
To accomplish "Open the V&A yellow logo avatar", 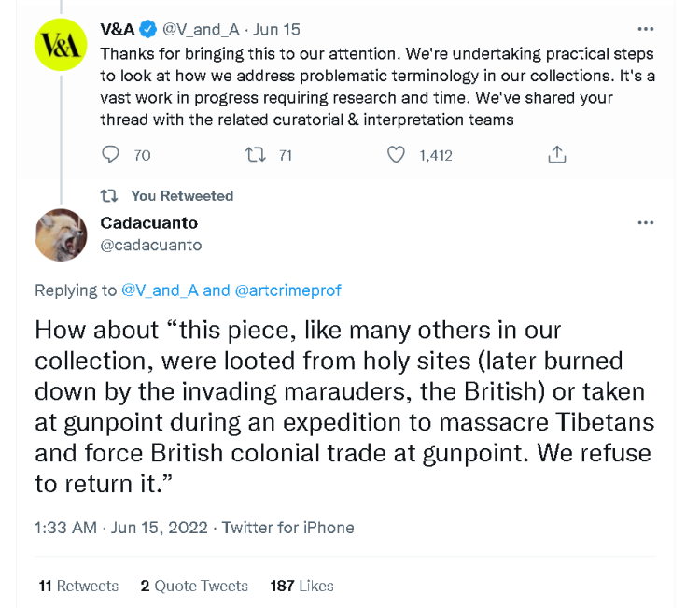I will 60,45.
